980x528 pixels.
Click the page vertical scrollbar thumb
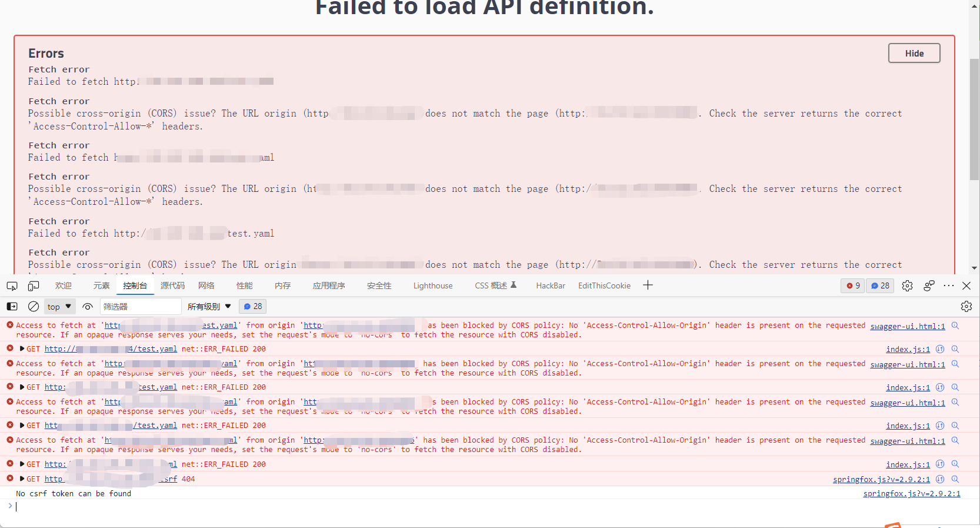[975, 119]
